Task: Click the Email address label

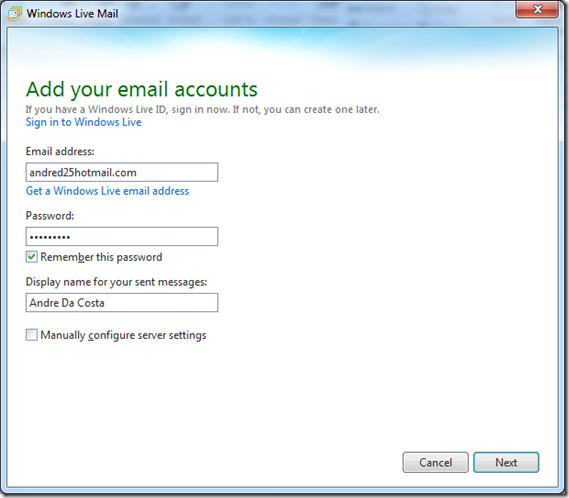Action: click(60, 151)
